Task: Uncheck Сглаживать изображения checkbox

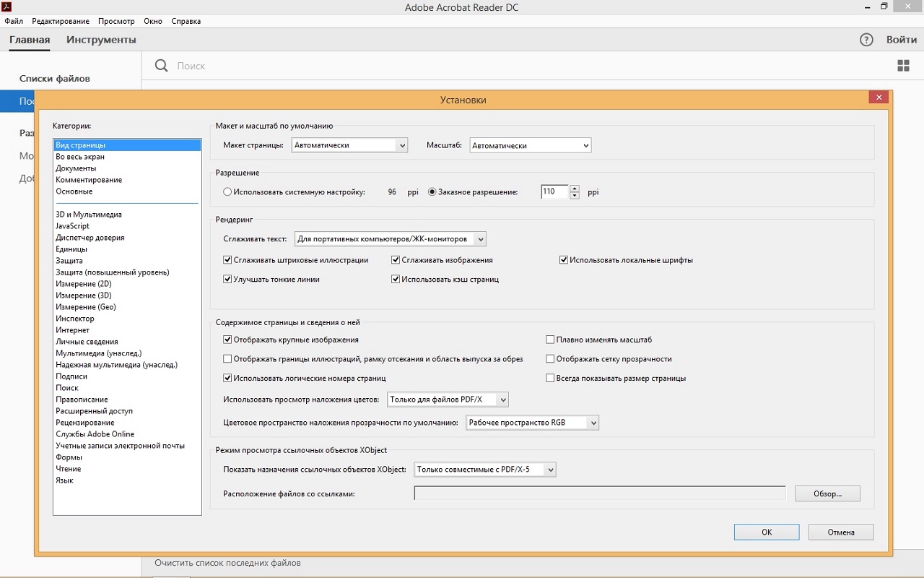Action: [x=396, y=260]
